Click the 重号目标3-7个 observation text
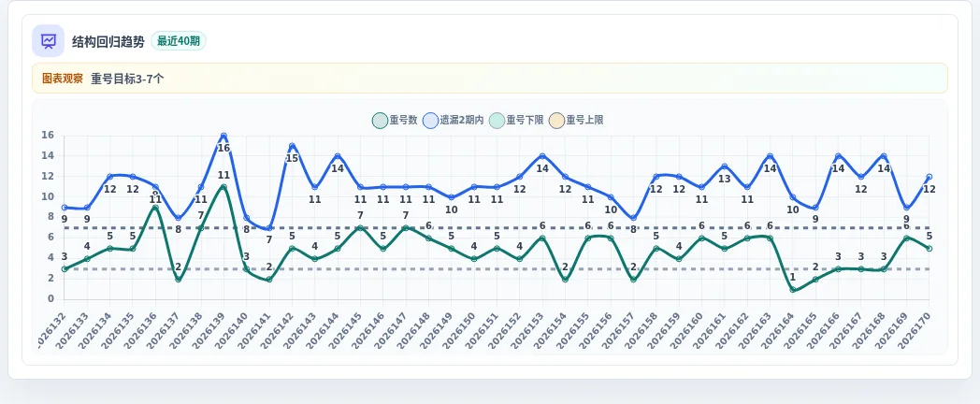This screenshot has width=980, height=404. tap(127, 79)
